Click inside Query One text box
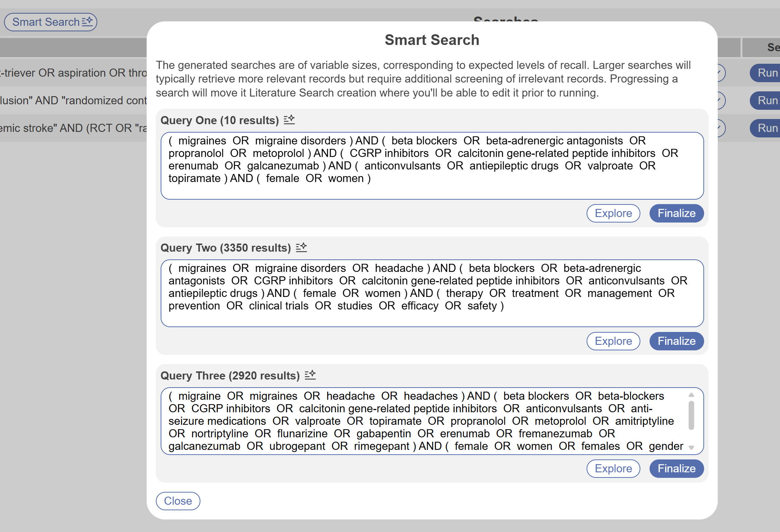 [432, 166]
